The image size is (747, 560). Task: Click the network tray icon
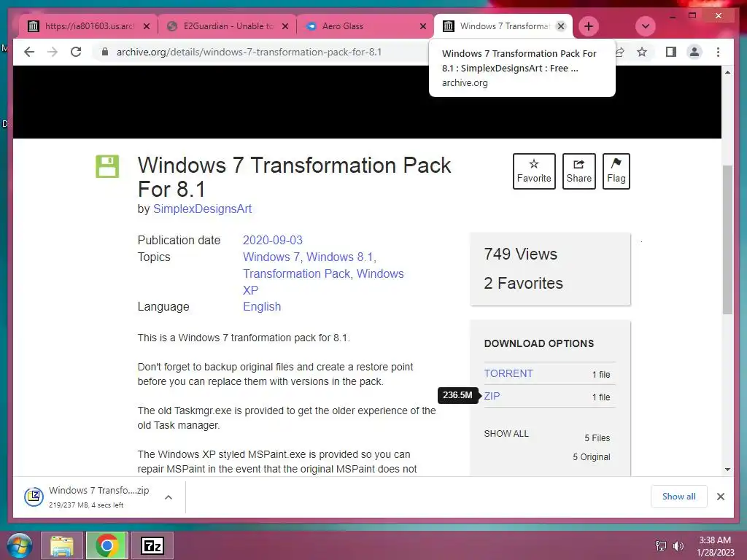tap(661, 546)
